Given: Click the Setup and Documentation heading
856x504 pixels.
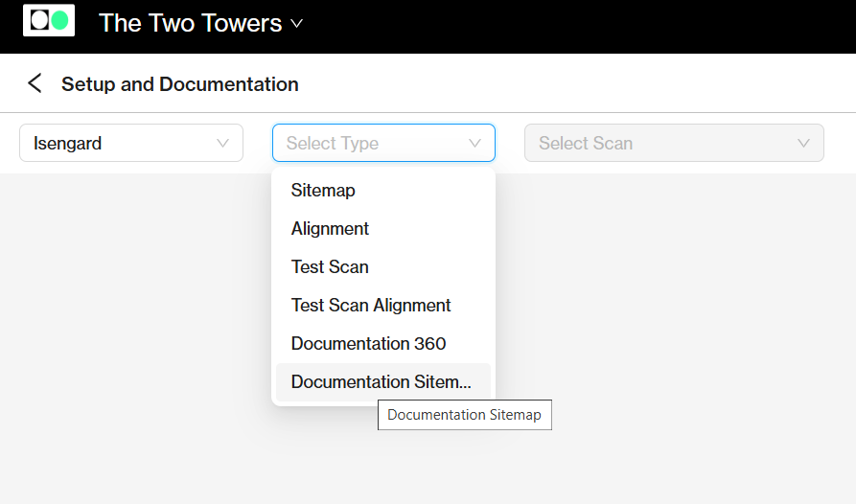Looking at the screenshot, I should tap(179, 84).
